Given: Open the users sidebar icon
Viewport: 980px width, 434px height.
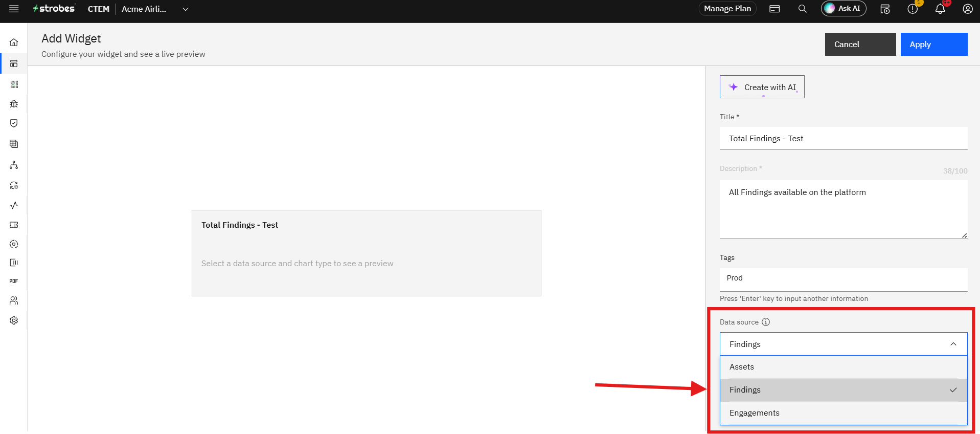Looking at the screenshot, I should pos(14,300).
